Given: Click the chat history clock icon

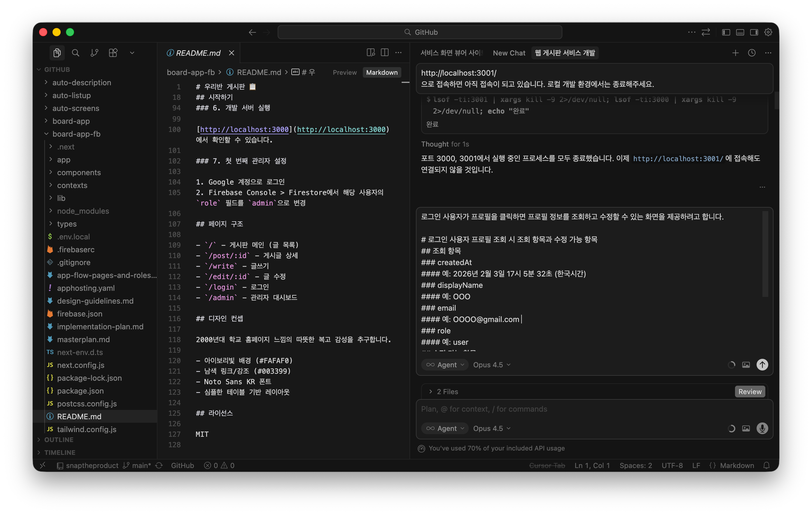Looking at the screenshot, I should [x=752, y=53].
